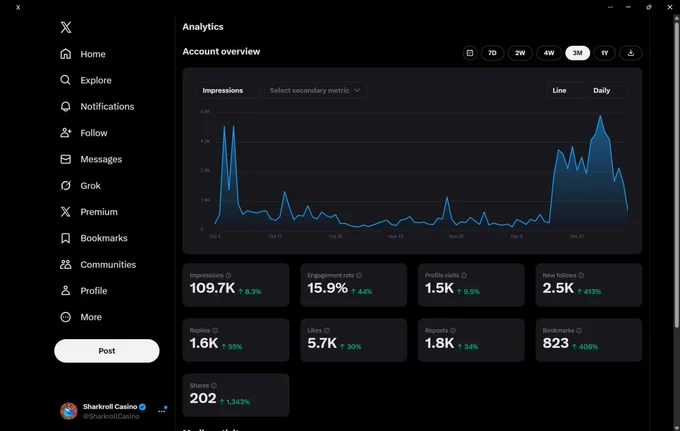Click the Dec 21 chart axis label
The image size is (680, 431).
coord(577,236)
